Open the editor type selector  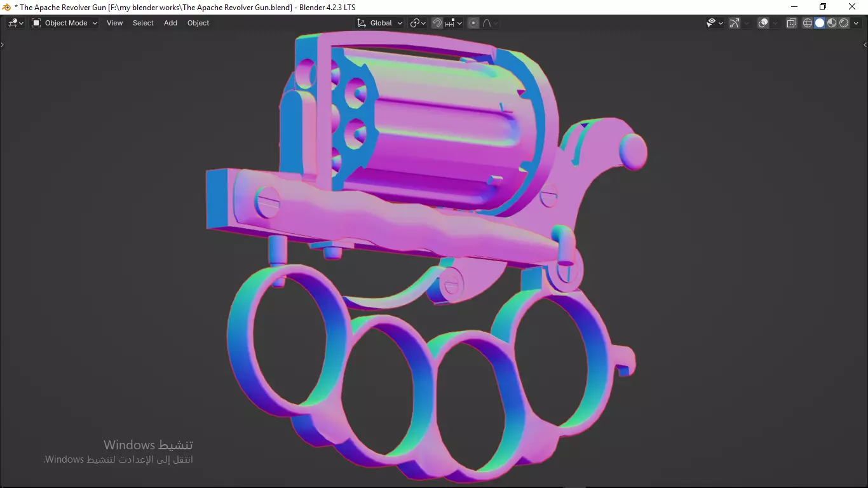[x=15, y=23]
